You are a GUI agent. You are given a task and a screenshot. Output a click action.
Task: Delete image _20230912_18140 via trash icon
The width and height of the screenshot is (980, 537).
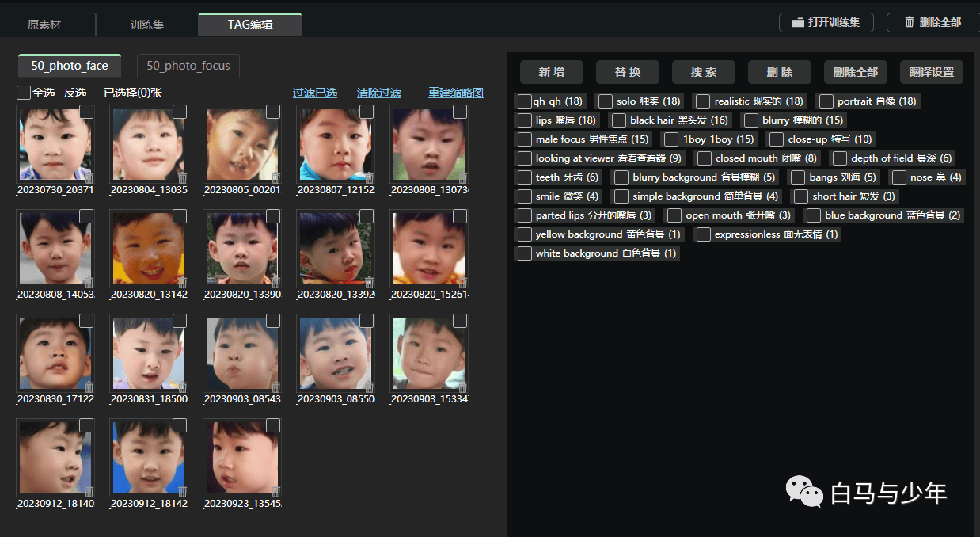[x=89, y=492]
